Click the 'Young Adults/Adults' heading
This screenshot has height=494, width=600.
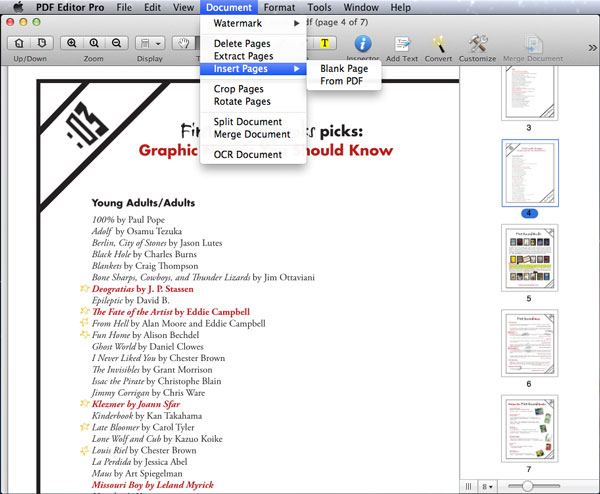(x=143, y=203)
